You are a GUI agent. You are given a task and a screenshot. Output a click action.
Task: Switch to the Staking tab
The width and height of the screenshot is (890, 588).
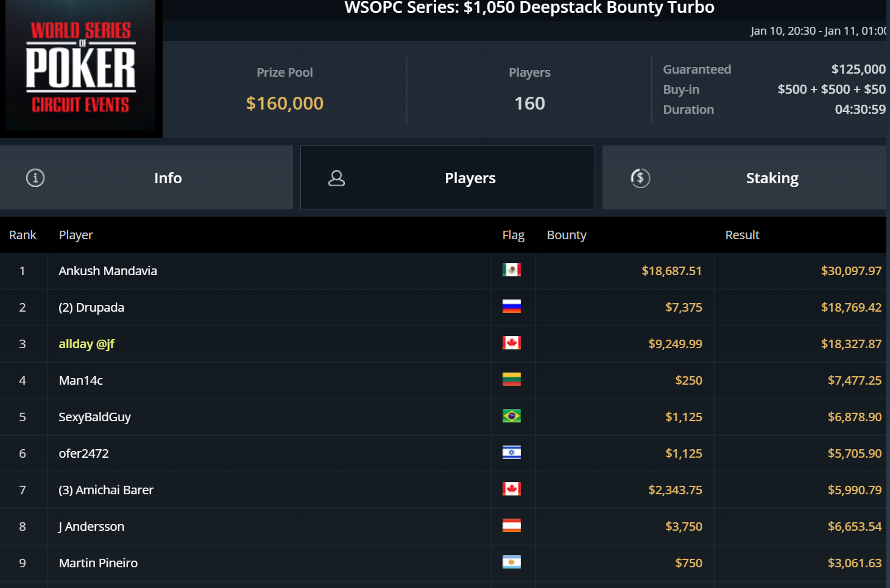coord(744,178)
